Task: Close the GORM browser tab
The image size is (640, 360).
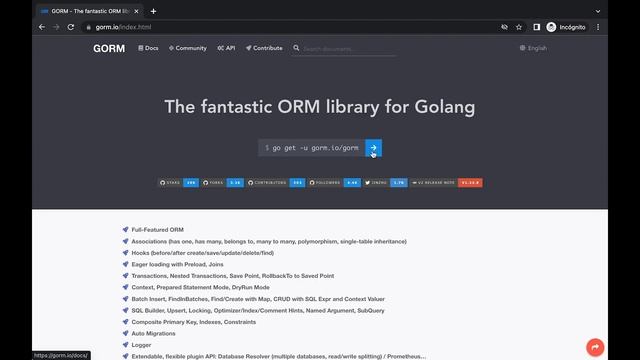Action: pyautogui.click(x=136, y=11)
